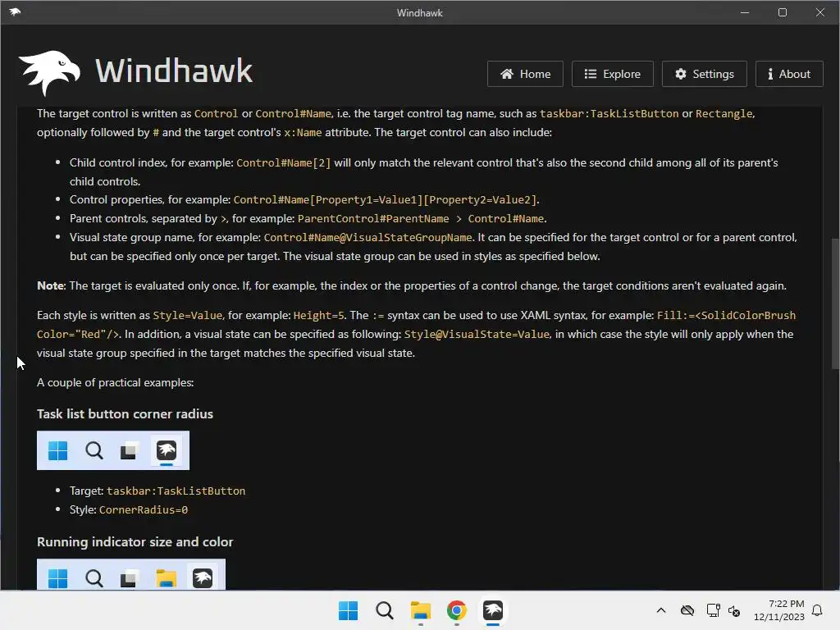Open the notification bell
The image size is (840, 630).
click(x=817, y=610)
